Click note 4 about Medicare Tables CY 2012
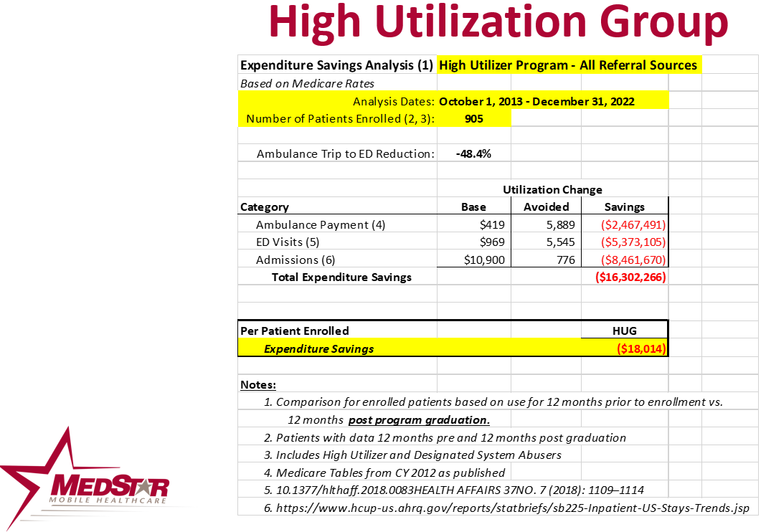The width and height of the screenshot is (766, 532). [x=384, y=473]
